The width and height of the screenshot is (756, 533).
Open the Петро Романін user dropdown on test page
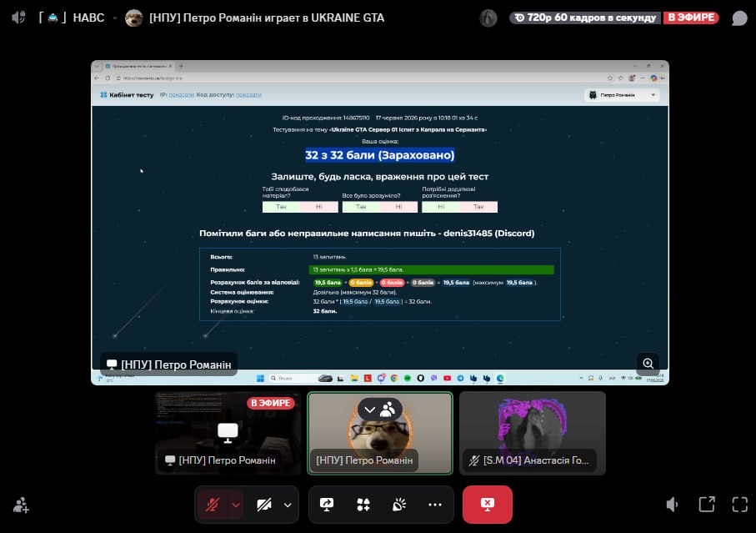622,95
